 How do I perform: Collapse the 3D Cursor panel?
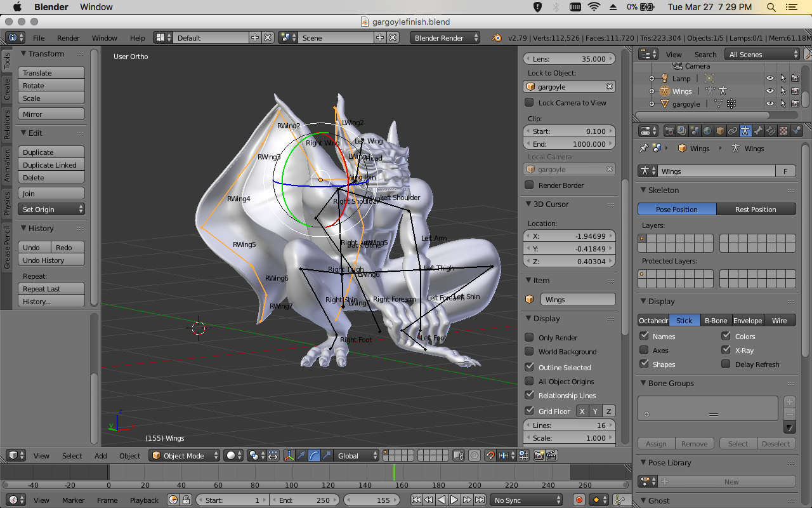(528, 204)
